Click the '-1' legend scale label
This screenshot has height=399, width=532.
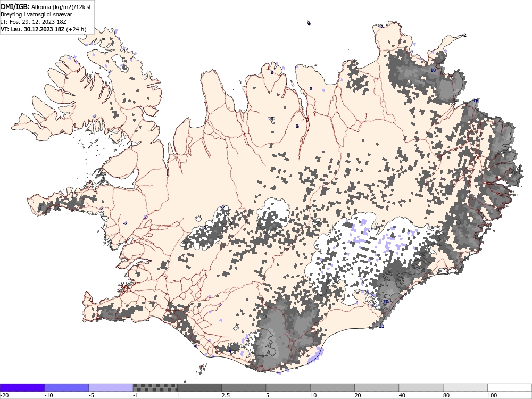136,395
